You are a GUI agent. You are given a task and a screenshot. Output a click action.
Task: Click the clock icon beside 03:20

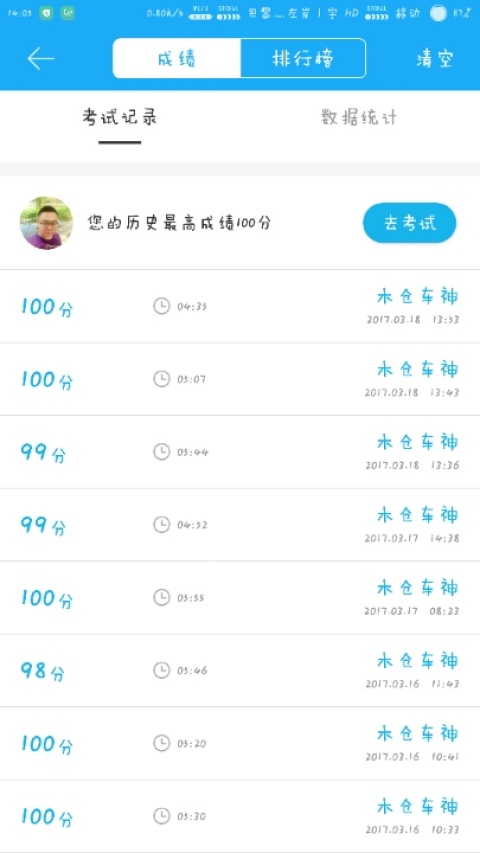tap(161, 743)
